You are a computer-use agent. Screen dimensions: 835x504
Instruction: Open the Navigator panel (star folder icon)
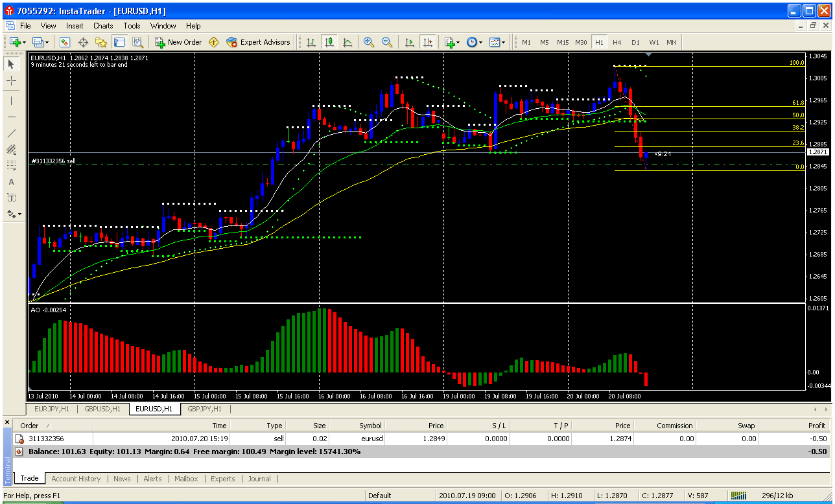click(x=100, y=42)
